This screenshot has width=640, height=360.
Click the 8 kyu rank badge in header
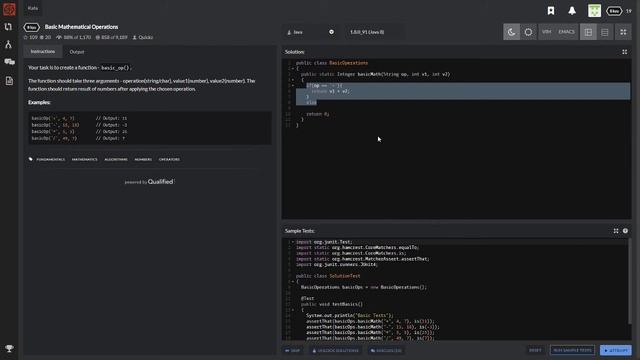[614, 11]
